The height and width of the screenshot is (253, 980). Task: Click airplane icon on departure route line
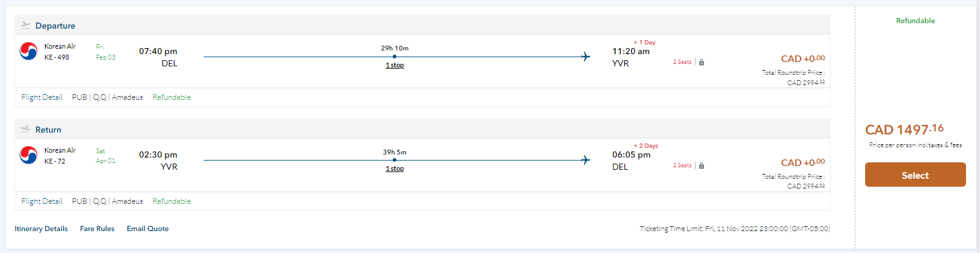585,57
